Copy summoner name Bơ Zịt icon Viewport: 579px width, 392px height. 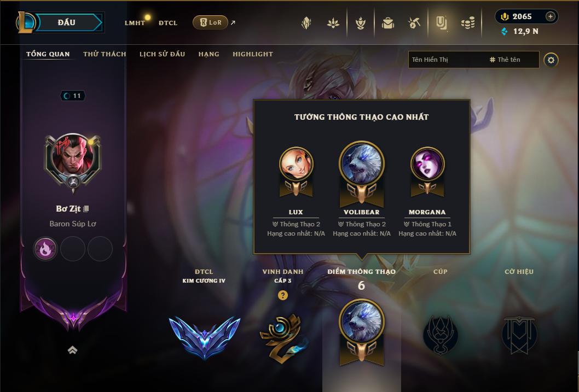[x=86, y=209]
